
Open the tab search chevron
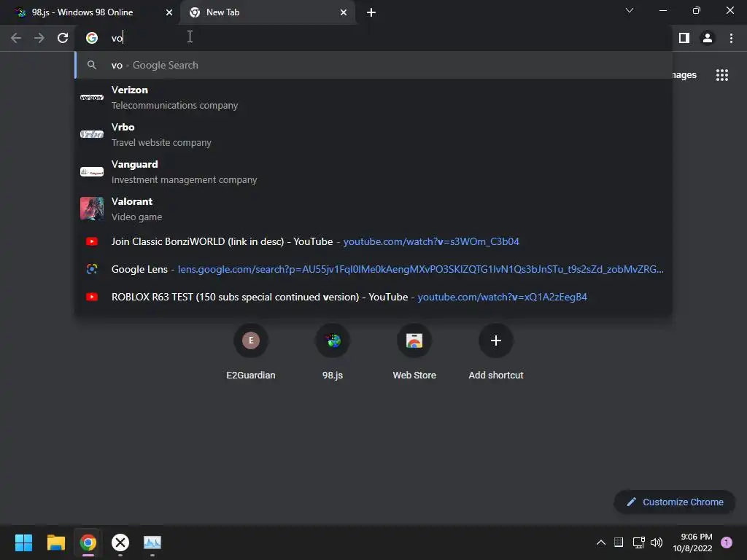[x=630, y=10]
